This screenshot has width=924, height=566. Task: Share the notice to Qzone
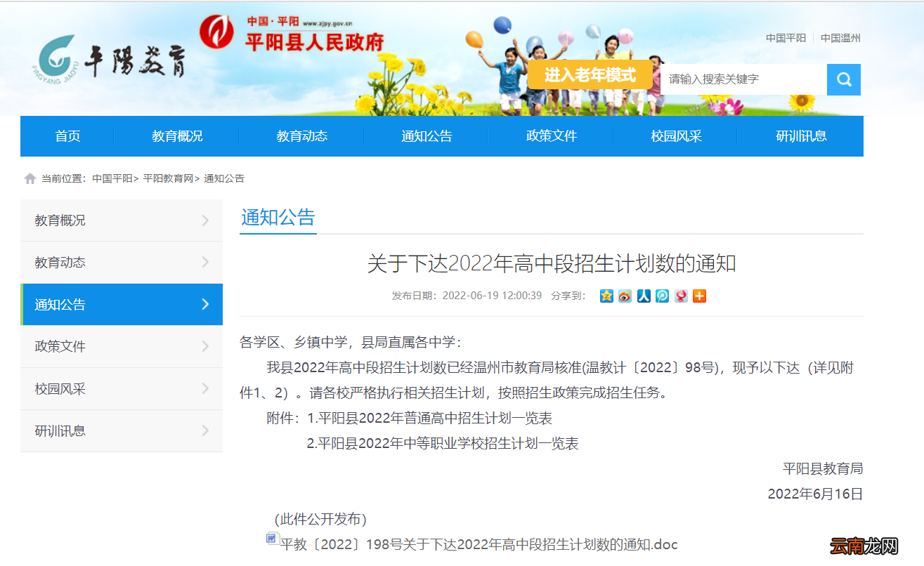click(x=606, y=296)
